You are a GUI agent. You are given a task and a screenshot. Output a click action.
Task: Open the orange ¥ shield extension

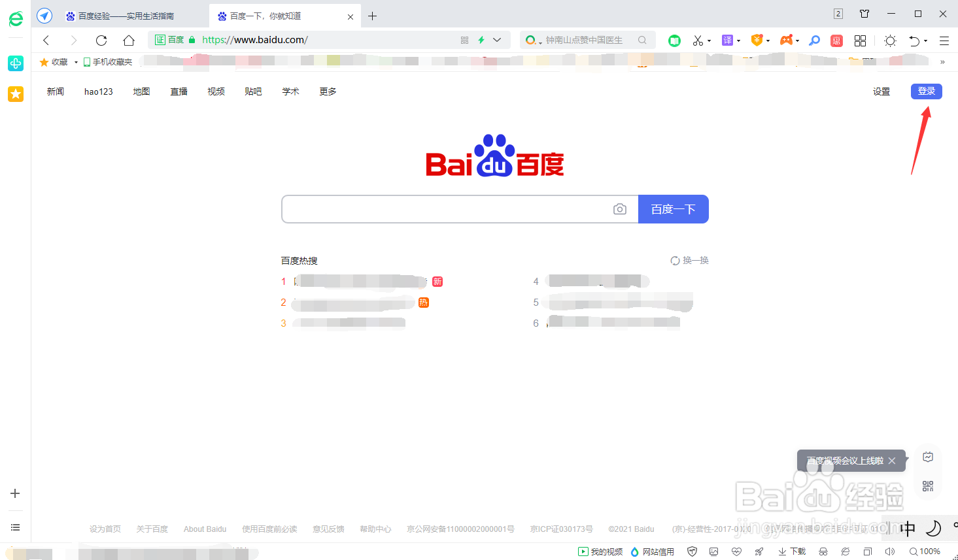[757, 41]
